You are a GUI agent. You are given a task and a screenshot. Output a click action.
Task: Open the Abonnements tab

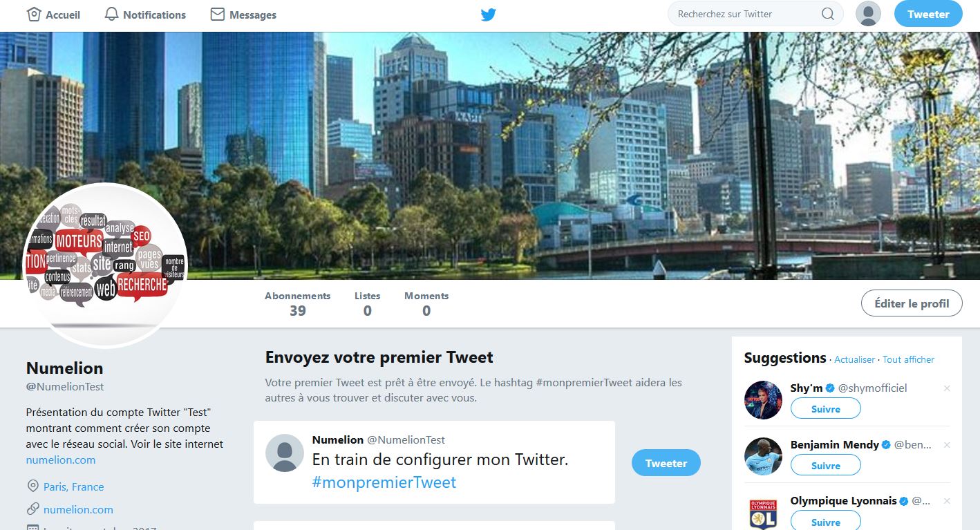point(297,304)
